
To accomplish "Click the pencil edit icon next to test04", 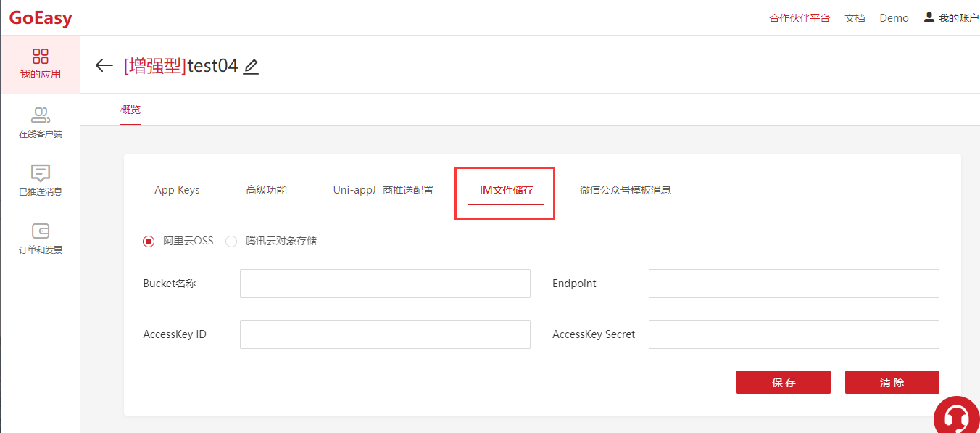I will tap(251, 67).
